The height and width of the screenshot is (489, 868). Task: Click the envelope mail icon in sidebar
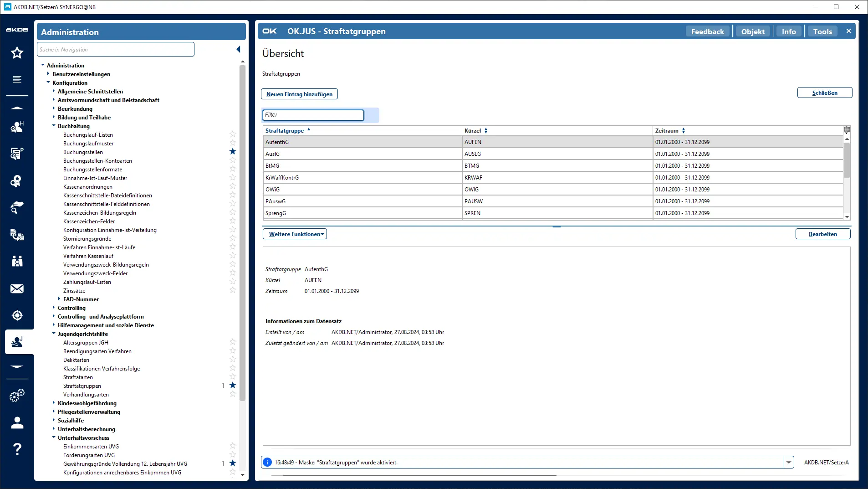17,289
